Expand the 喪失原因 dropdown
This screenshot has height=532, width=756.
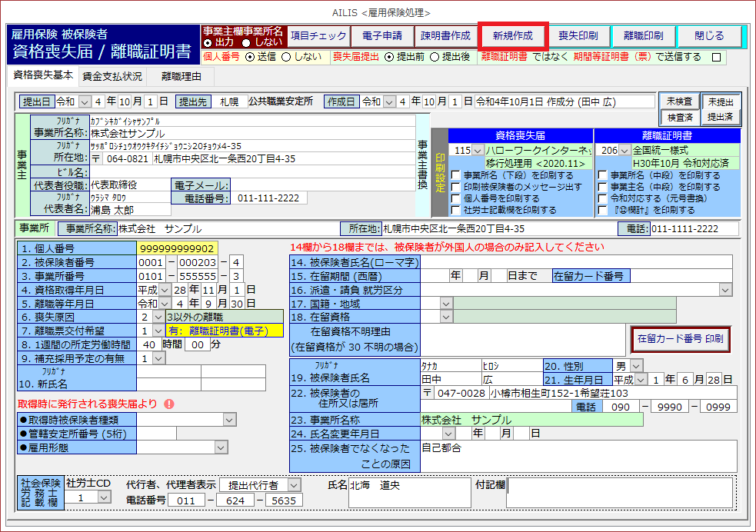click(x=158, y=316)
